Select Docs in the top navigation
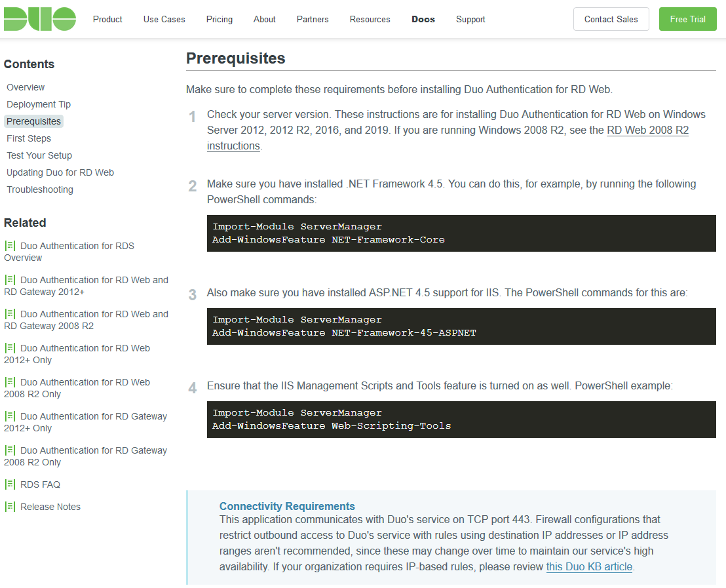Viewport: 726px width, 588px height. pos(423,20)
